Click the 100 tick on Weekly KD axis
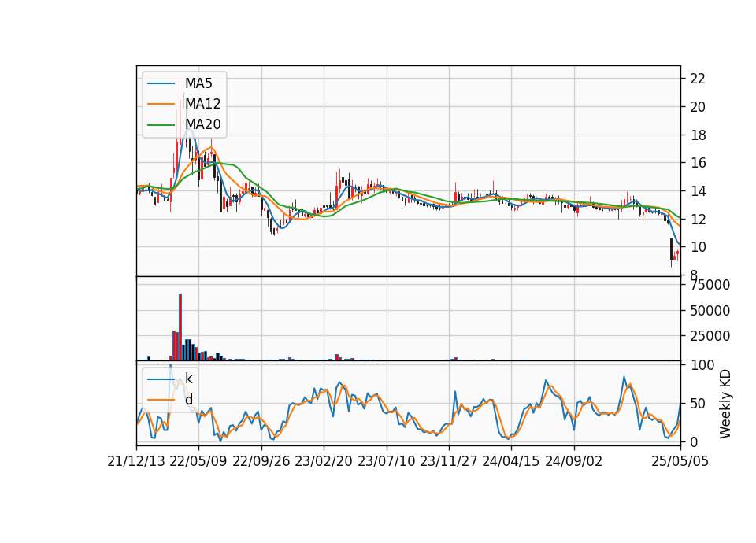Image resolution: width=756 pixels, height=543 pixels. coord(702,365)
